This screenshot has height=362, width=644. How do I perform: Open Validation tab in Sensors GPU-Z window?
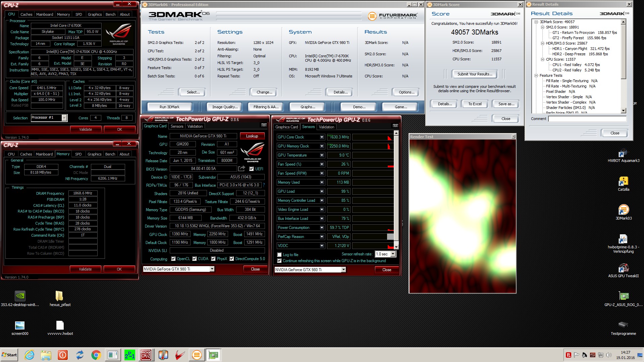click(x=326, y=127)
